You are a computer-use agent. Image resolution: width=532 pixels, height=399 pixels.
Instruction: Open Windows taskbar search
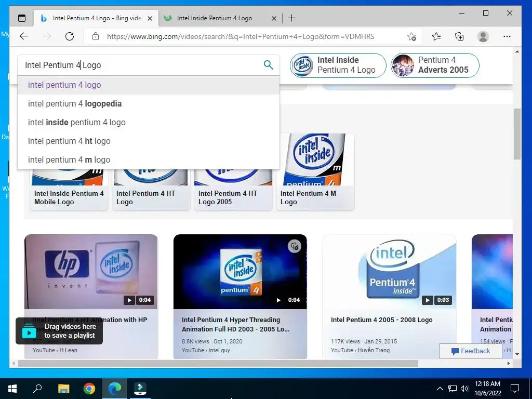tap(37, 389)
